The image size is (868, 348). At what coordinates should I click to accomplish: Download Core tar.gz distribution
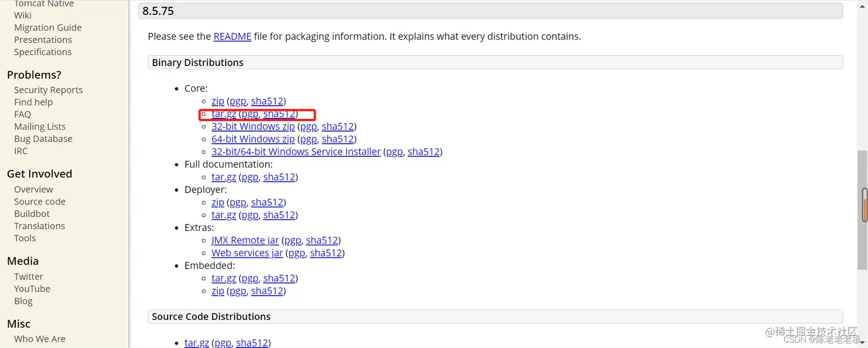point(224,114)
